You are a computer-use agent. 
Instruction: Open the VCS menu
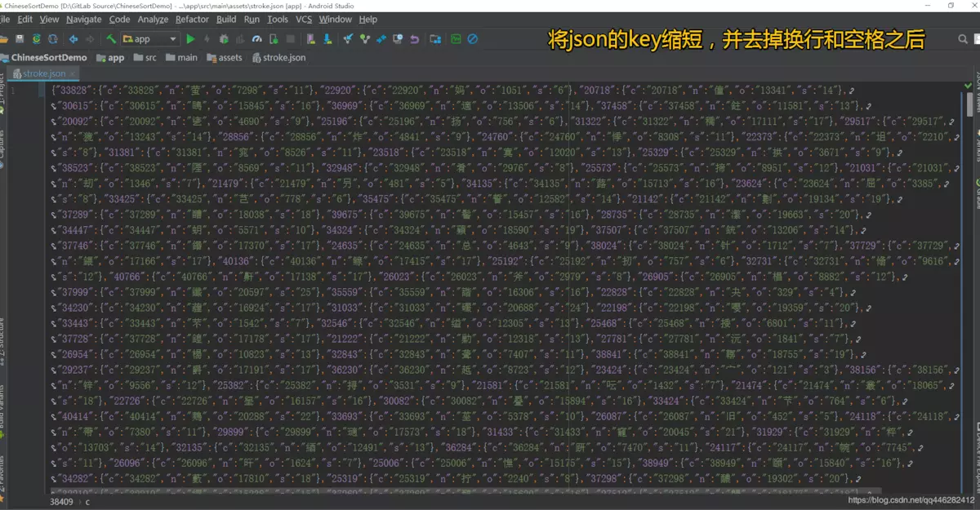pyautogui.click(x=304, y=19)
